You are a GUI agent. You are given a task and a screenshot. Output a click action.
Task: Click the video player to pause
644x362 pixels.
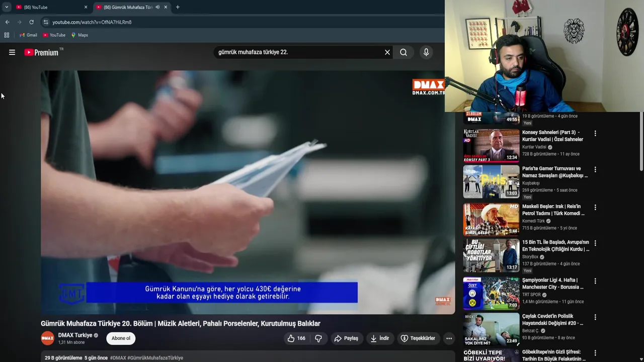point(248,192)
